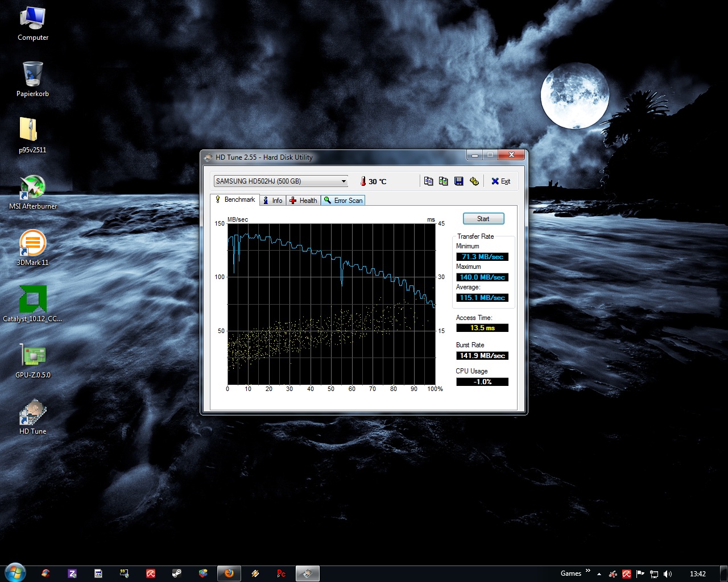Open Firefox from the taskbar

(229, 573)
